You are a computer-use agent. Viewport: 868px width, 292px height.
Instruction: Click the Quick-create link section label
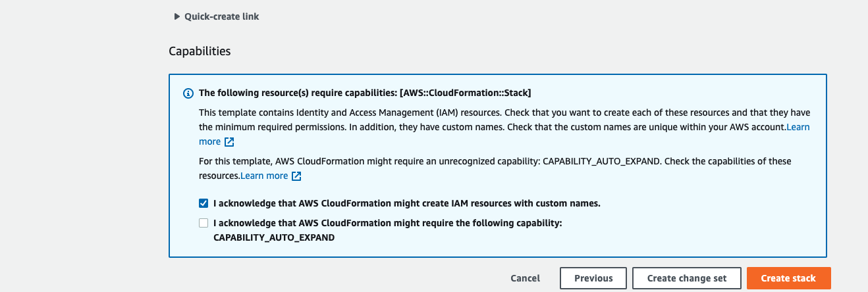click(x=221, y=16)
